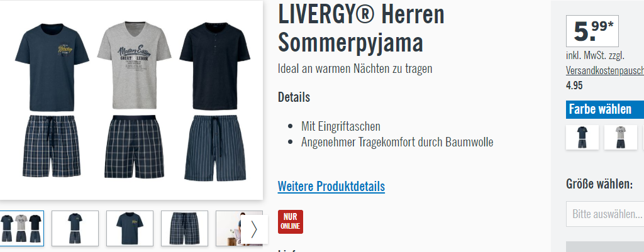This screenshot has width=644, height=252.
Task: Choose the navy blue pyjama color option
Action: pos(582,138)
